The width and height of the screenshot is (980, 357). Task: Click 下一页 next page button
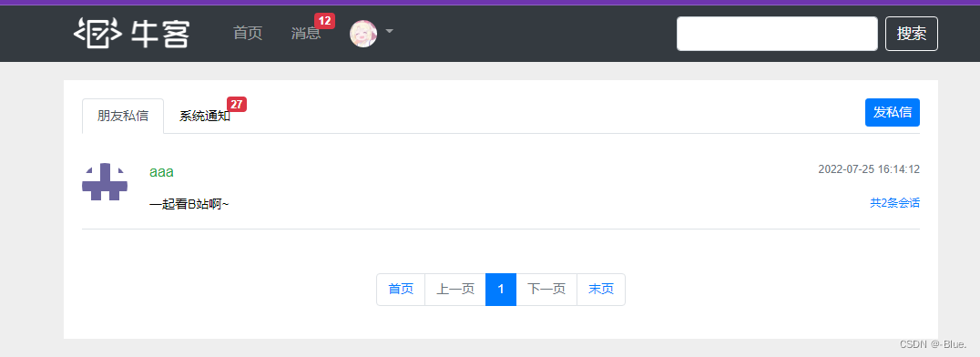(546, 290)
